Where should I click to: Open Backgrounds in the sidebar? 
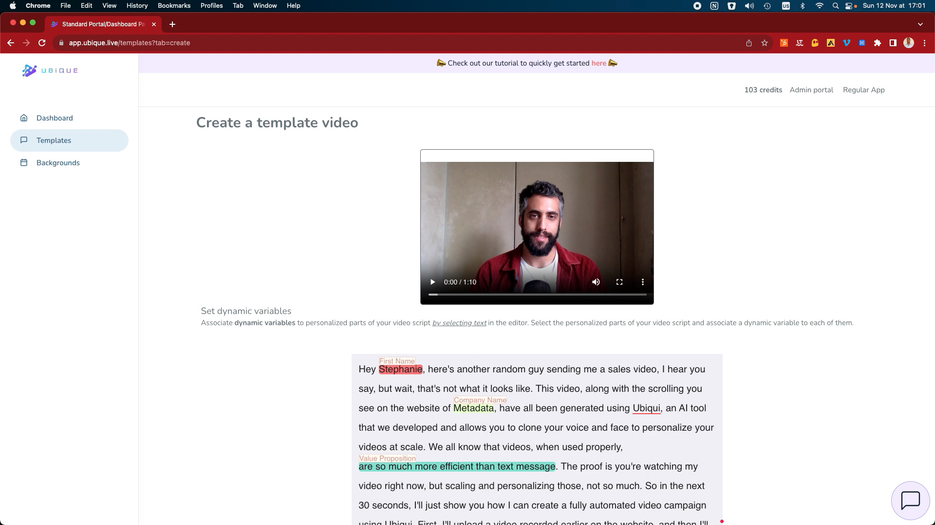point(58,163)
